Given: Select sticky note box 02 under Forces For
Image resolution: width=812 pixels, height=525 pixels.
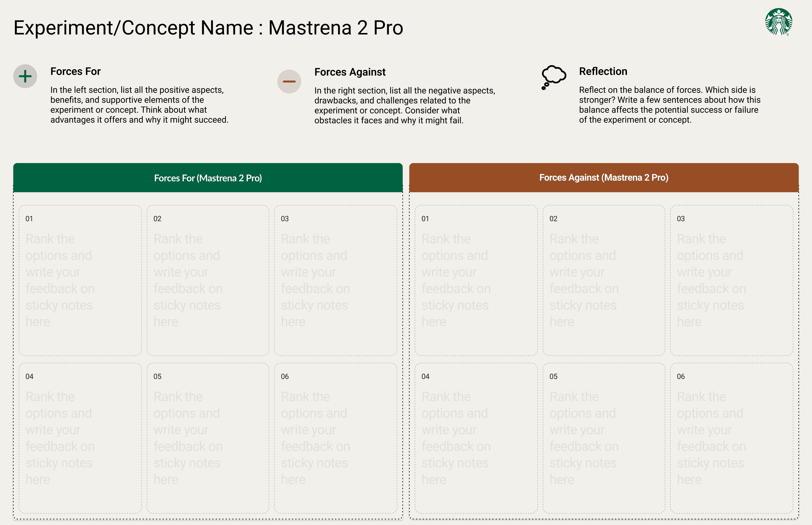Looking at the screenshot, I should (208, 280).
